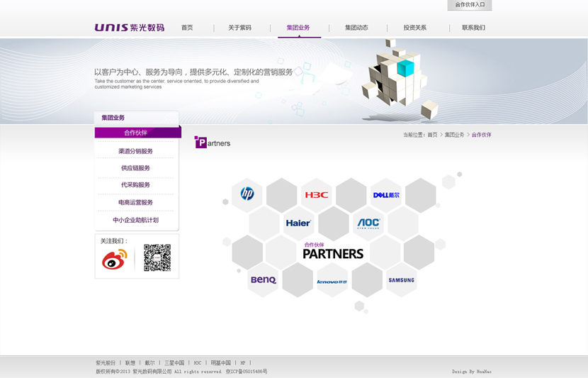The width and height of the screenshot is (588, 378).
Task: Open 渠道分销服务 in the sidebar
Action: pyautogui.click(x=136, y=151)
